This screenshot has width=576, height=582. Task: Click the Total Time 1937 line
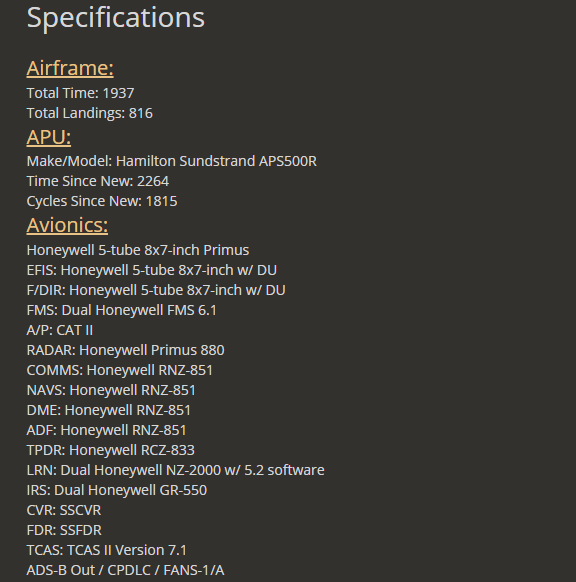click(x=80, y=93)
